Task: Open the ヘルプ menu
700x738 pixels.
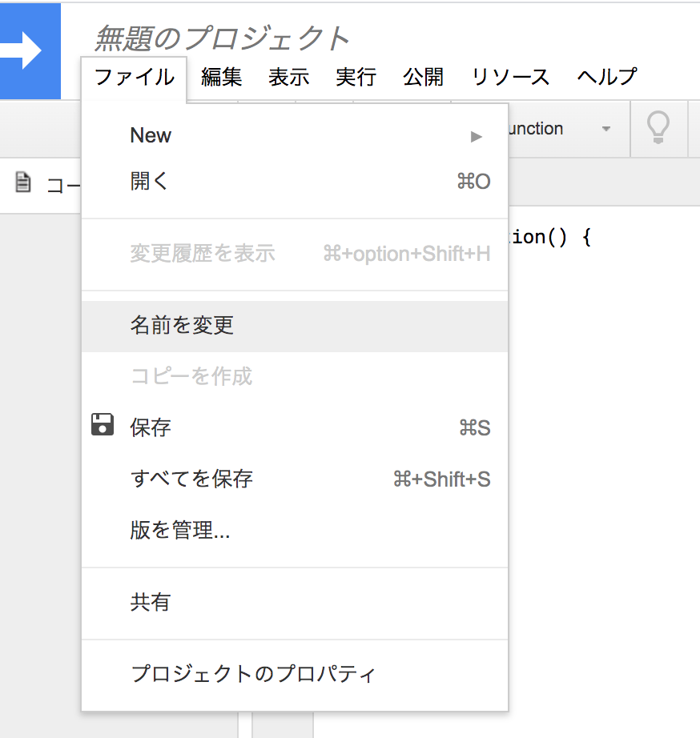Action: click(x=605, y=76)
